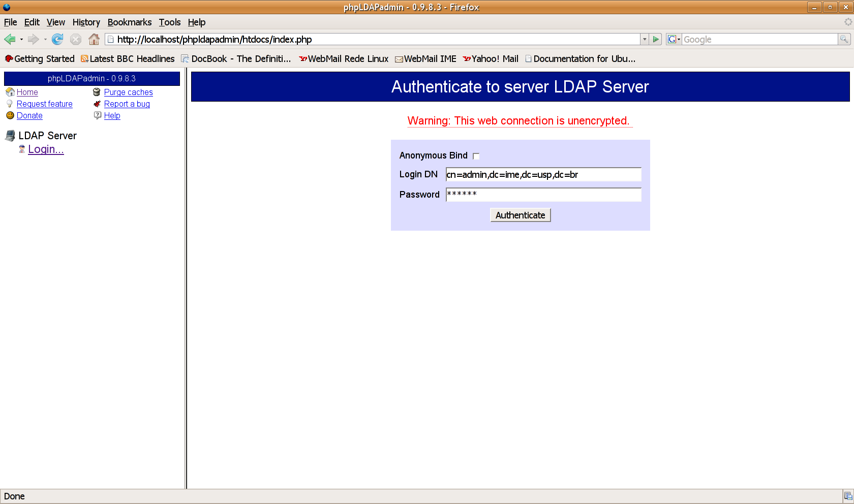Focus the Password input field
The width and height of the screenshot is (854, 504).
[x=543, y=195]
